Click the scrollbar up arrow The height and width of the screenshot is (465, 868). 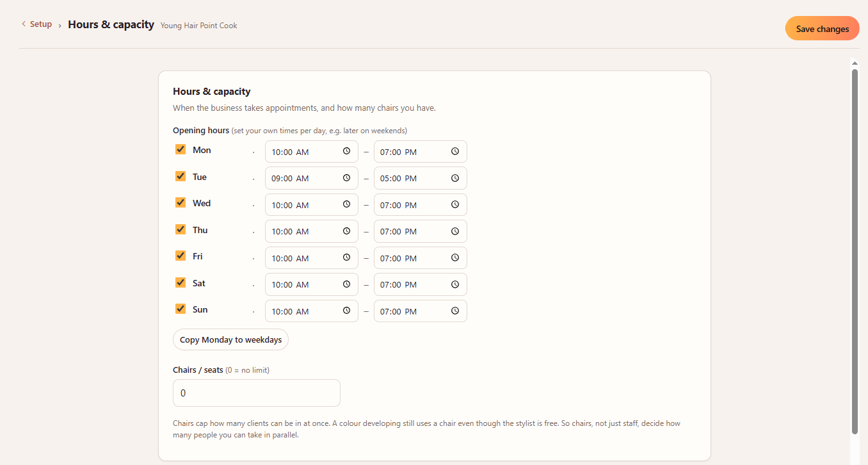pyautogui.click(x=855, y=63)
